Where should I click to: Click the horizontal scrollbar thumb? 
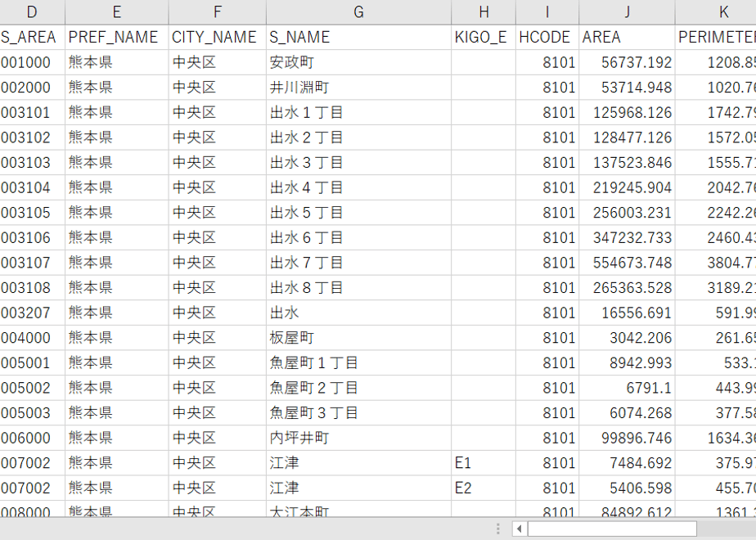[612, 529]
